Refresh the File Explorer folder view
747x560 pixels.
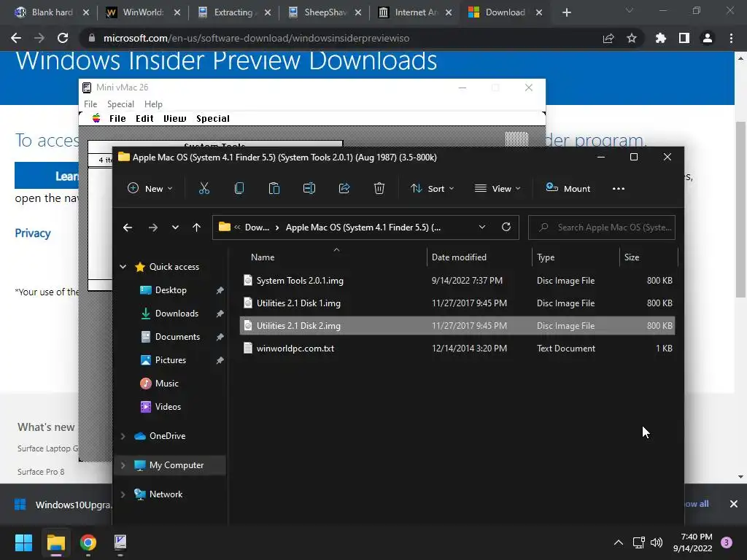(506, 227)
